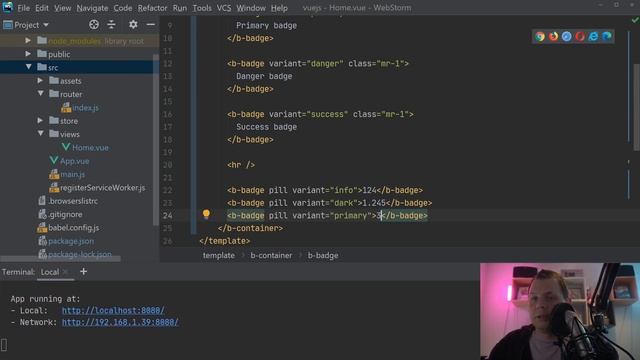Image resolution: width=640 pixels, height=360 pixels.
Task: Click the text "Success badge" in editor
Action: 266,127
